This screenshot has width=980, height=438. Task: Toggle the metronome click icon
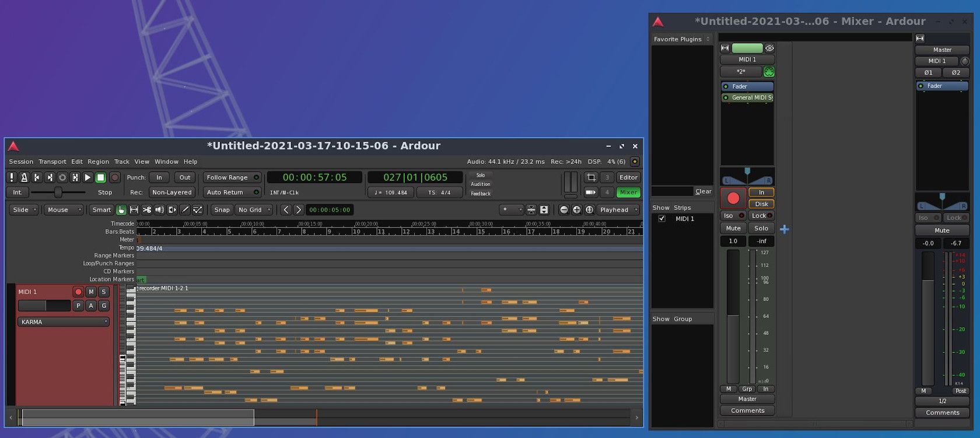24,177
